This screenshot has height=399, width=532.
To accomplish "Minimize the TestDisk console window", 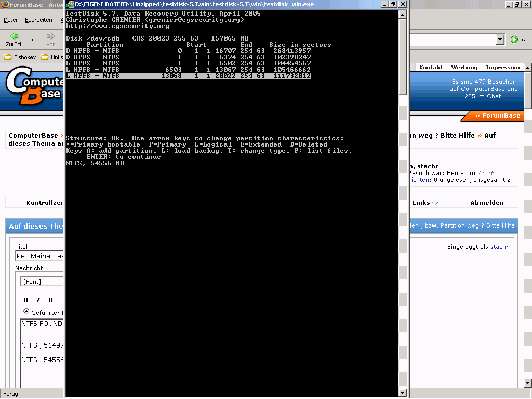I will 384,4.
